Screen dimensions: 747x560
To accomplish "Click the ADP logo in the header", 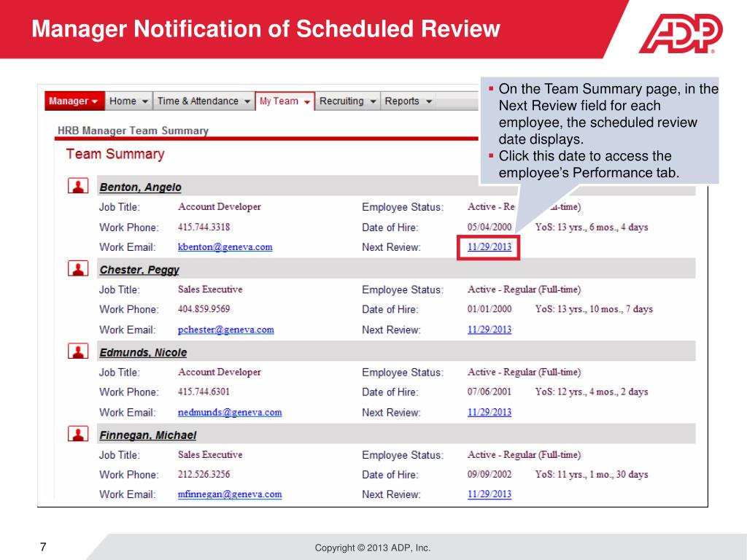I will tap(681, 33).
